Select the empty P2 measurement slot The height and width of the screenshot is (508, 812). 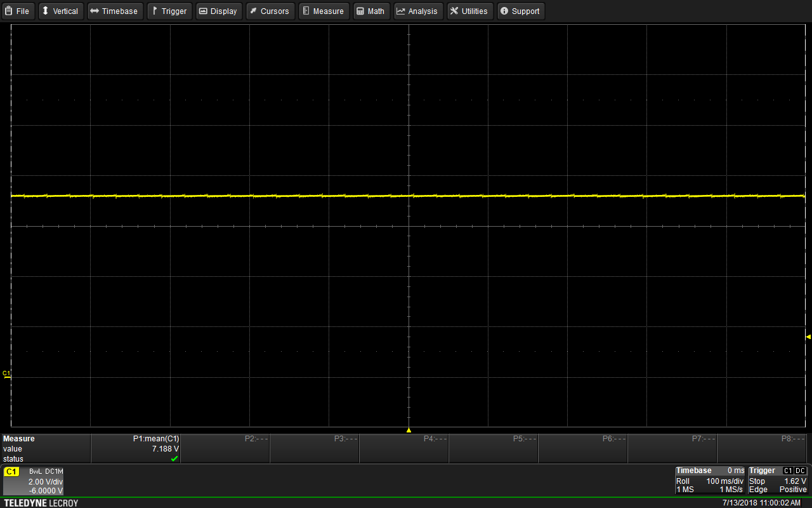point(225,448)
